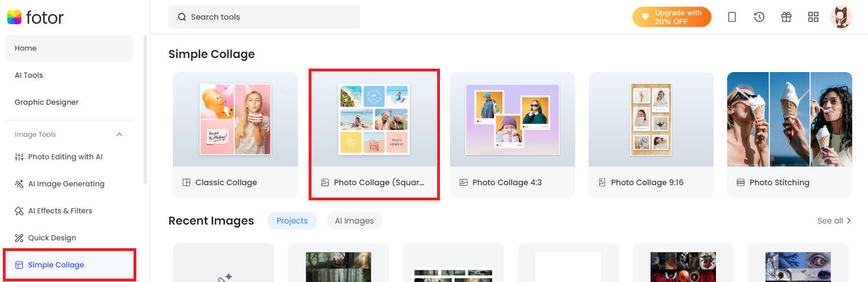Open the history clock icon
Image resolution: width=868 pixels, height=282 pixels.
coord(759,17)
